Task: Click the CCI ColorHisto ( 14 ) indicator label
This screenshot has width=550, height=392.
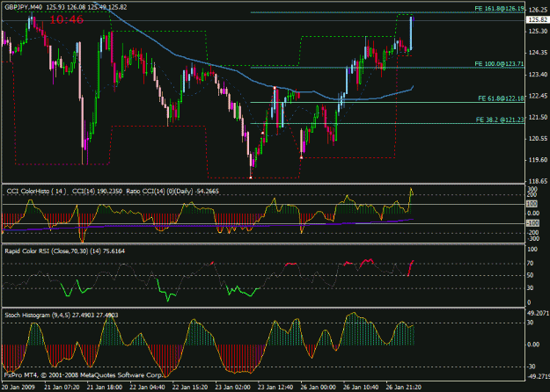Action: tap(36, 192)
